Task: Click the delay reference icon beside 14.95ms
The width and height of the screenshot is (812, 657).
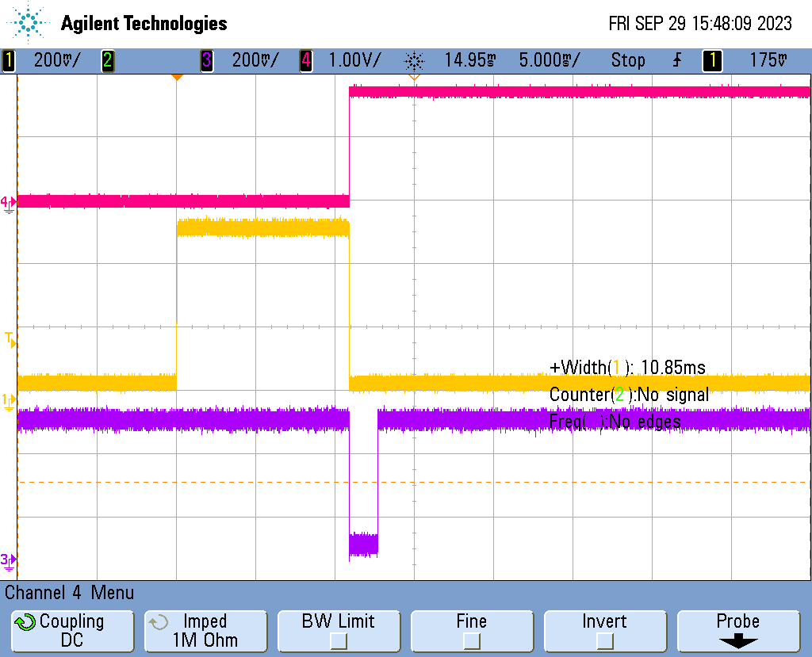Action: [414, 60]
